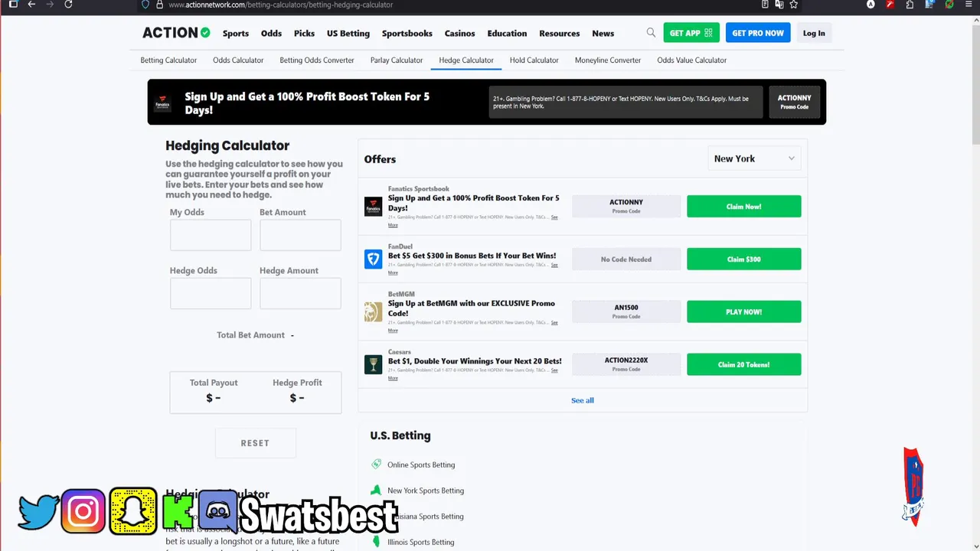
Task: Open the Sportsbooks nav menu
Action: click(x=407, y=34)
